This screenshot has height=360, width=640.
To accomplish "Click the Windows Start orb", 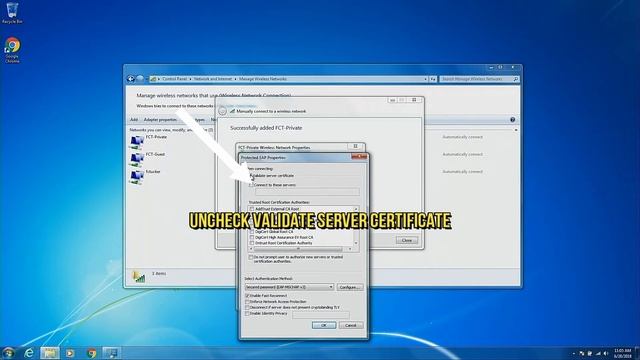I will coord(8,353).
